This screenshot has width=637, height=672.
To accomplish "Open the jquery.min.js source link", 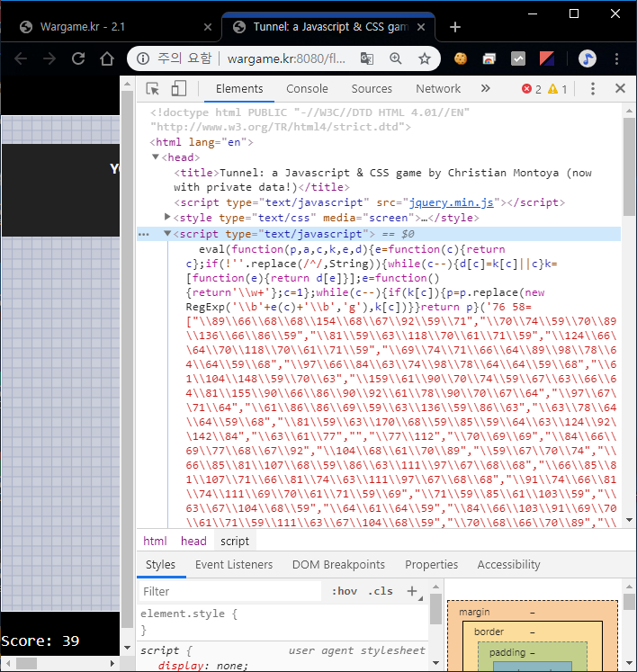I will 452,202.
